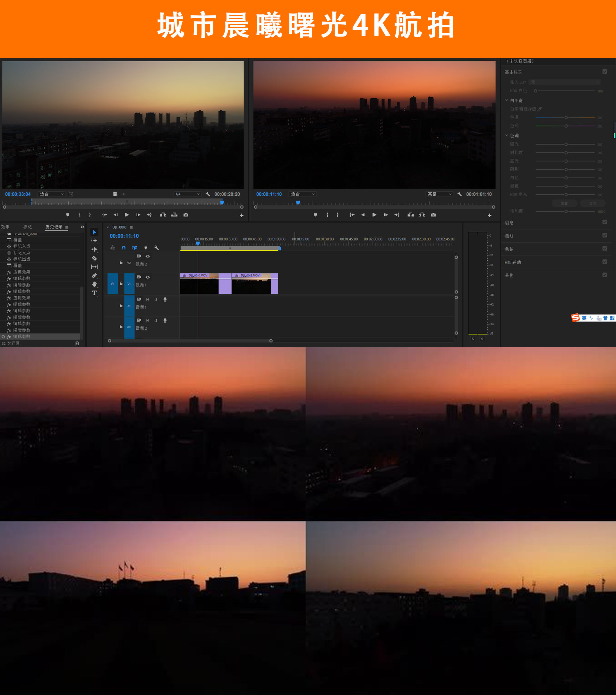Disable the 基本校正 checkbox
Screen dimensions: 616x695
tap(604, 72)
